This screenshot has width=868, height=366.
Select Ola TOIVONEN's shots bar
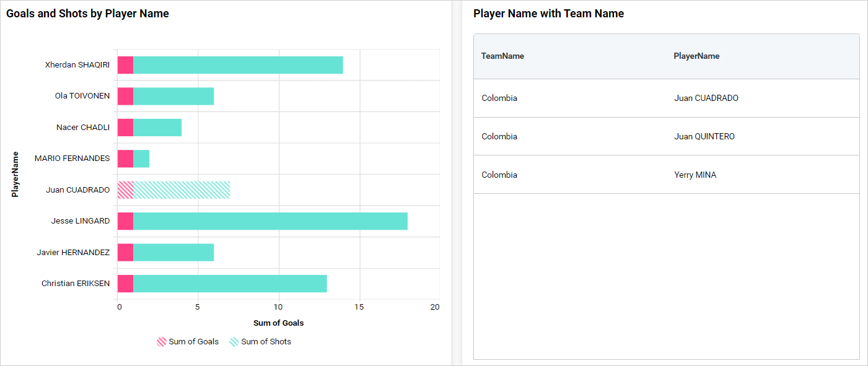point(173,96)
